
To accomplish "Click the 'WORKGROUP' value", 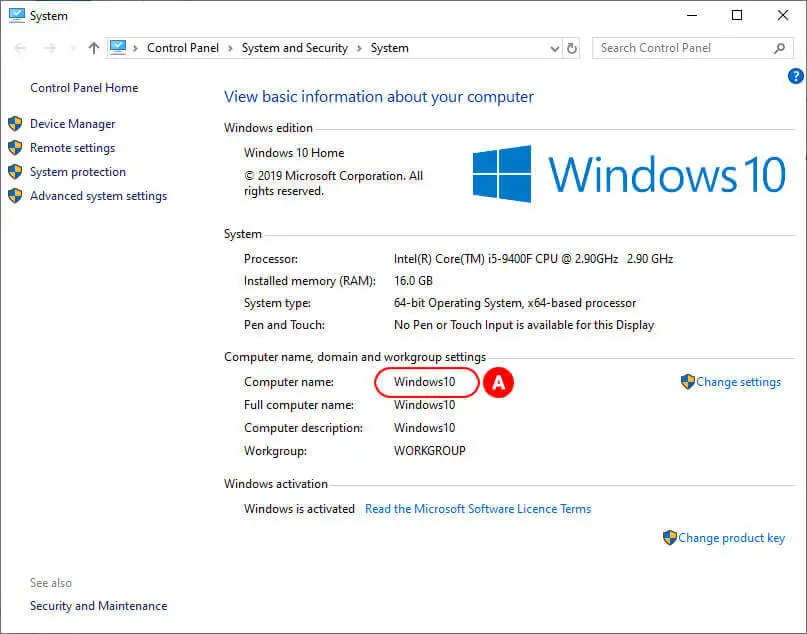I will coord(430,451).
